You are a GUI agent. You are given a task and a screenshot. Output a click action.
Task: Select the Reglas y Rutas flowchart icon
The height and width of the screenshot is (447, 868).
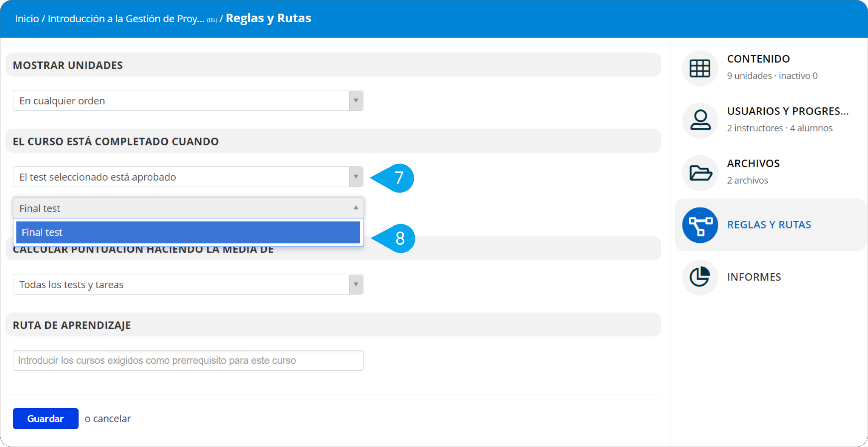[x=700, y=225]
